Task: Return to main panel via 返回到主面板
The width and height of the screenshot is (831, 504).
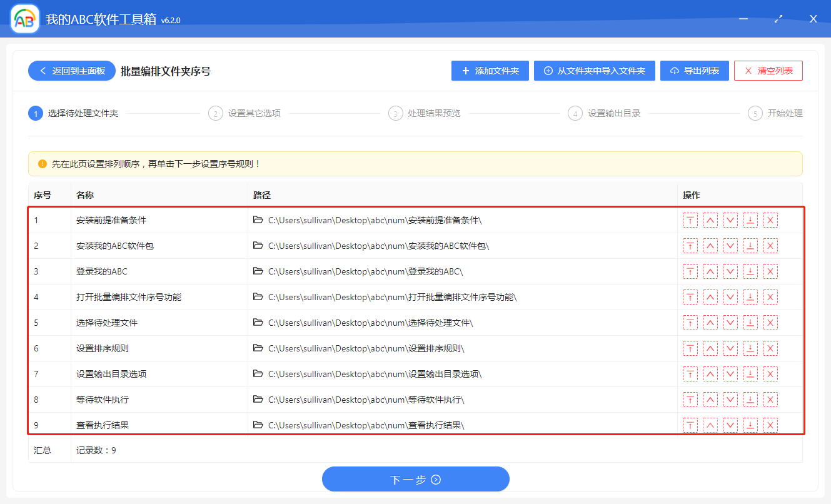Action: click(71, 70)
